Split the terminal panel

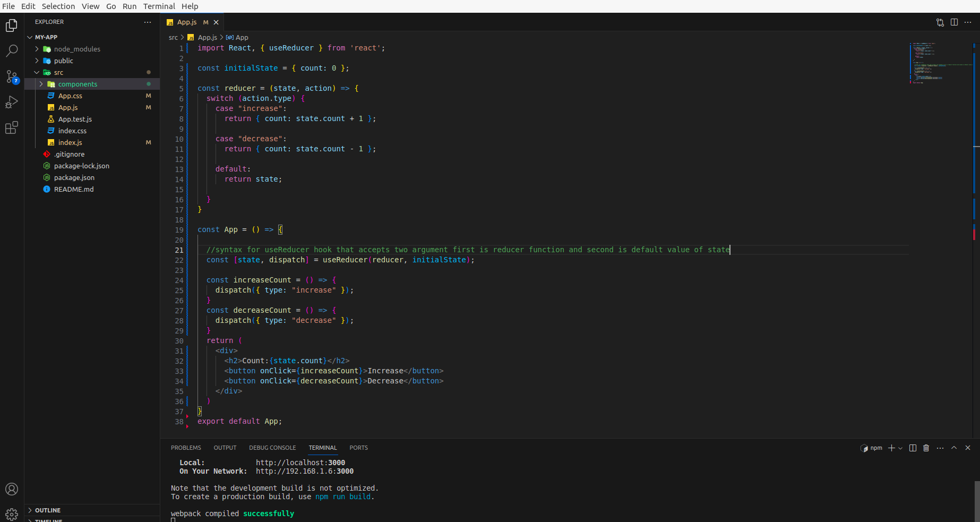pyautogui.click(x=913, y=448)
